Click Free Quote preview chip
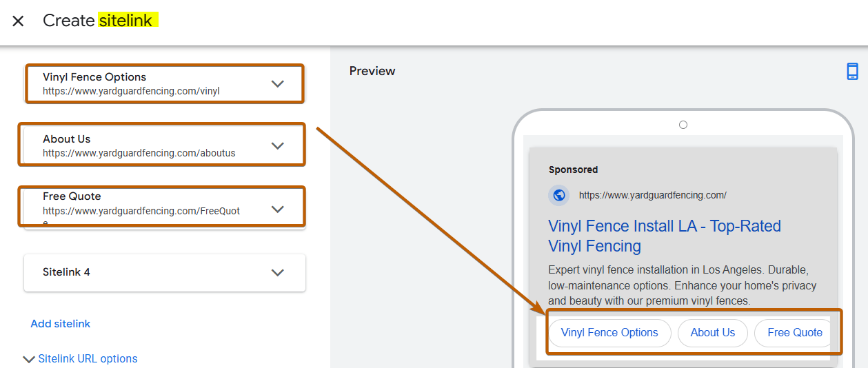Screen dimensions: 868x368 tap(794, 333)
